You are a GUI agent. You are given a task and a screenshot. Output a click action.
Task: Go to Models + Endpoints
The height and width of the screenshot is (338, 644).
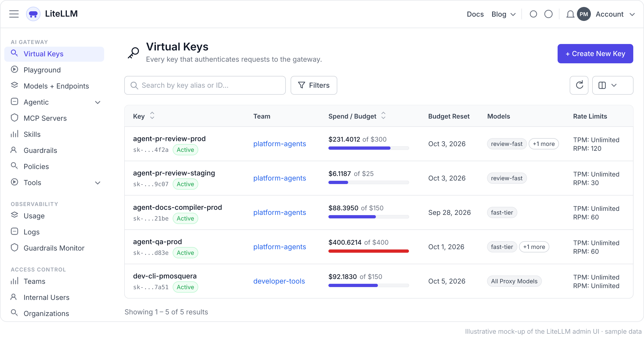click(54, 86)
